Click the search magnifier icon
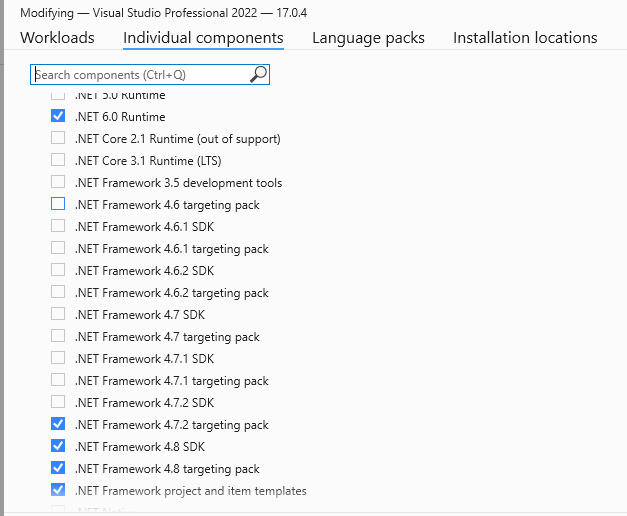This screenshot has height=516, width=627. click(x=258, y=74)
